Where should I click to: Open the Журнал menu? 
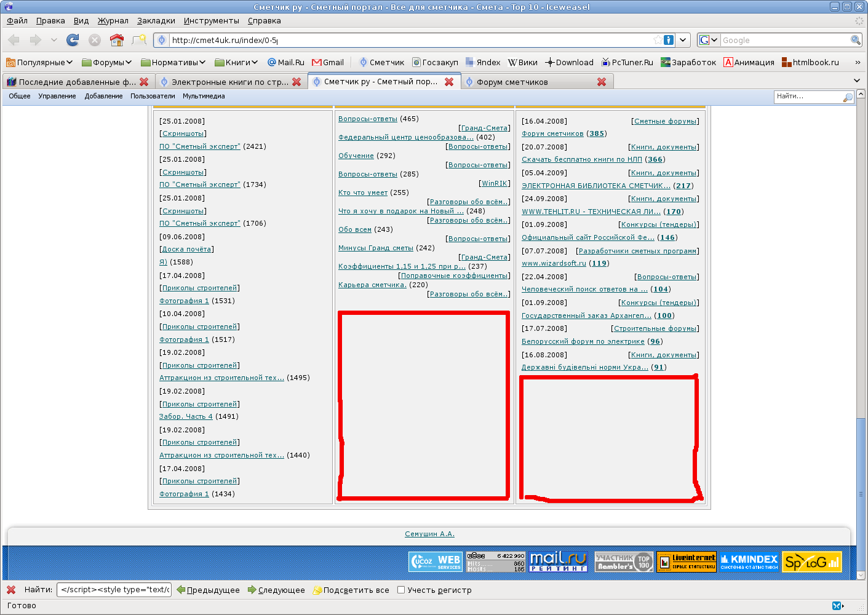113,21
